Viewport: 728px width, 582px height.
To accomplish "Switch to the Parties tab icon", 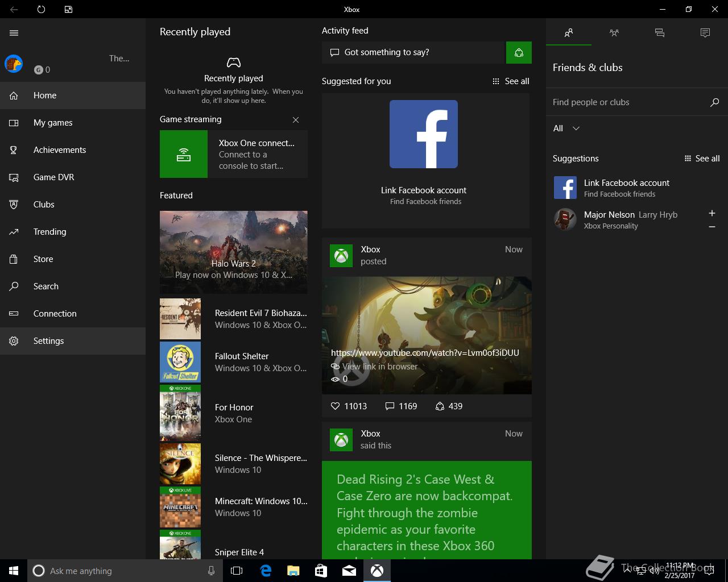I will [614, 33].
